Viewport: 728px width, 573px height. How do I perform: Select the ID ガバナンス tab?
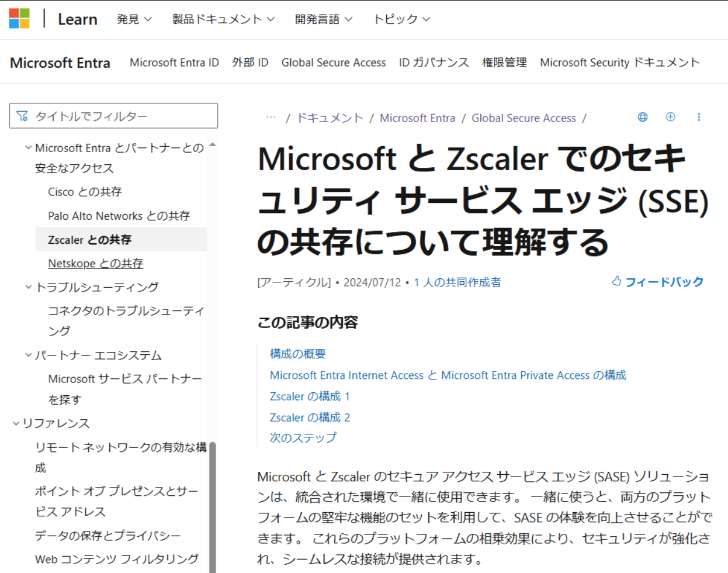pyautogui.click(x=434, y=63)
